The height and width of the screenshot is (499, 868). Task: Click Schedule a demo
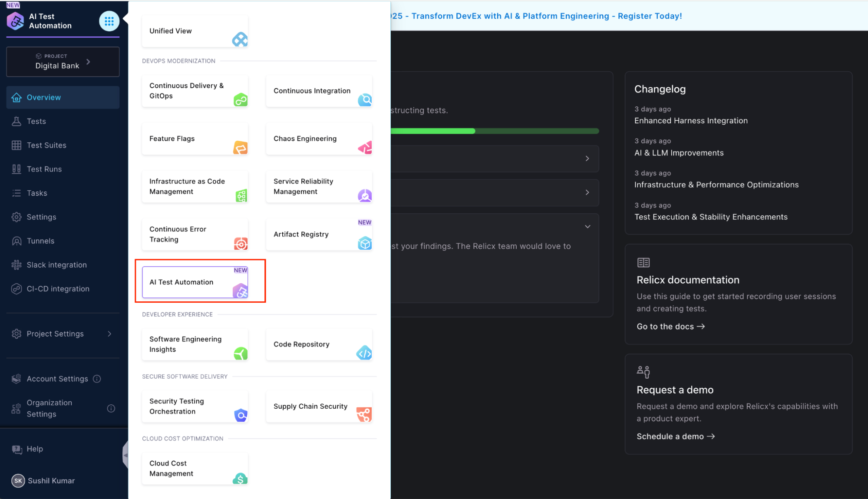675,436
